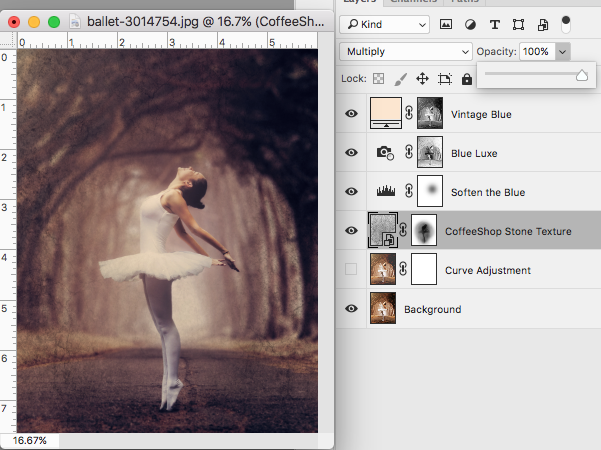
Task: Collapse the Opacity slider arrow
Action: [x=562, y=51]
